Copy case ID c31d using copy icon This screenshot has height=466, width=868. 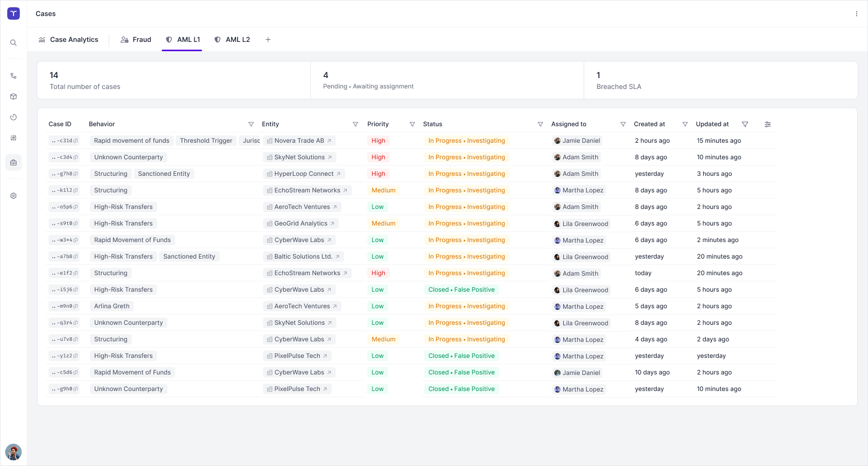coord(75,141)
